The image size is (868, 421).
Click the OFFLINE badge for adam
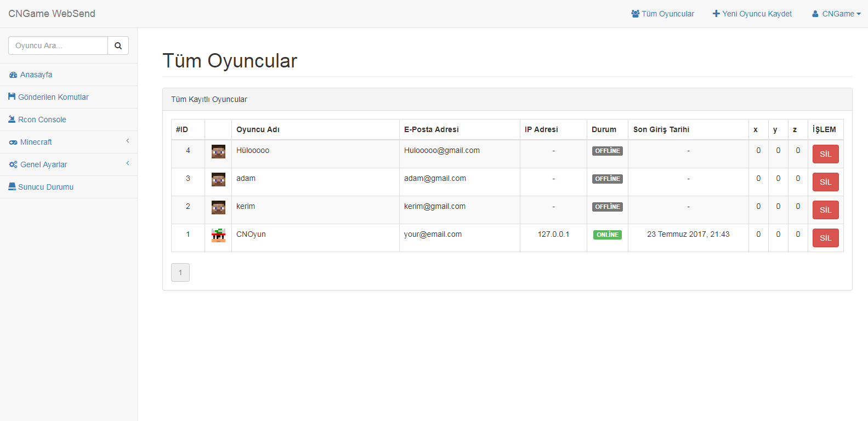(x=608, y=179)
